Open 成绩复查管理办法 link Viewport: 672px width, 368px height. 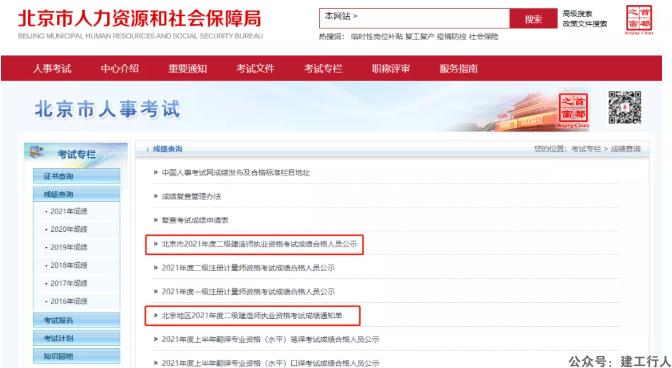pyautogui.click(x=191, y=197)
